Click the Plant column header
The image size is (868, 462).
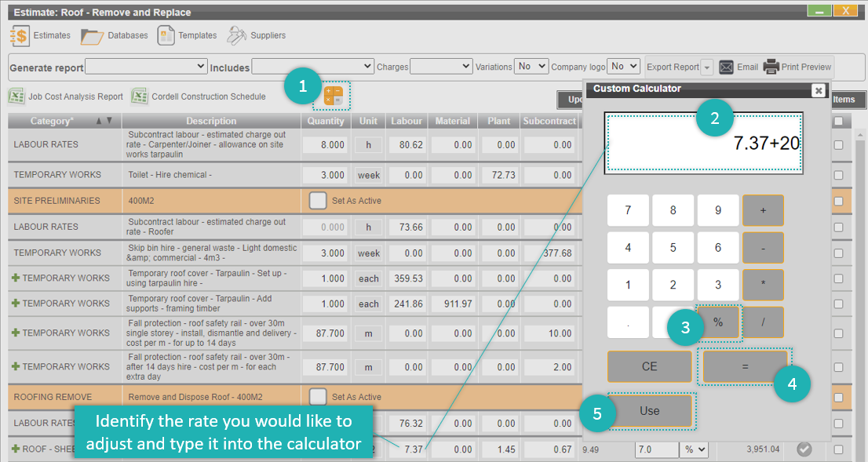point(499,121)
